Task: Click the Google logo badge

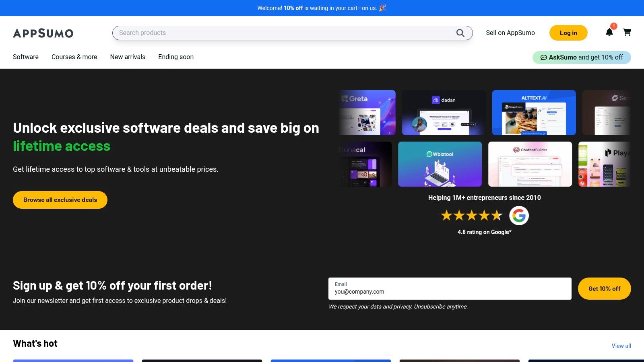Action: (519, 216)
